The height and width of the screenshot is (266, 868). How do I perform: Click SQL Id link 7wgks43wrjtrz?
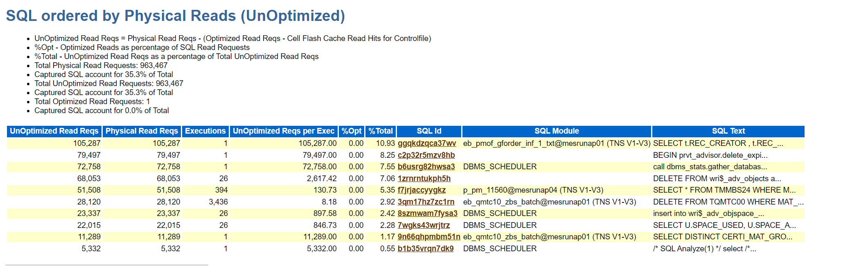pos(424,225)
